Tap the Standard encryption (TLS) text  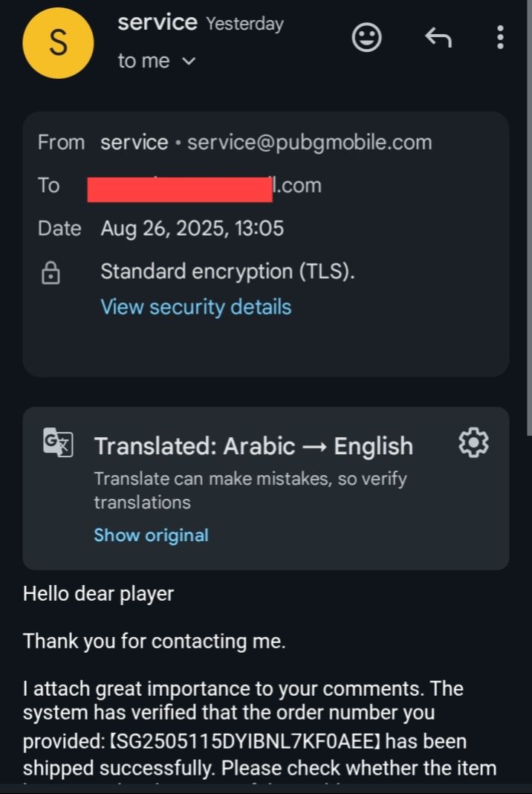[x=227, y=272]
